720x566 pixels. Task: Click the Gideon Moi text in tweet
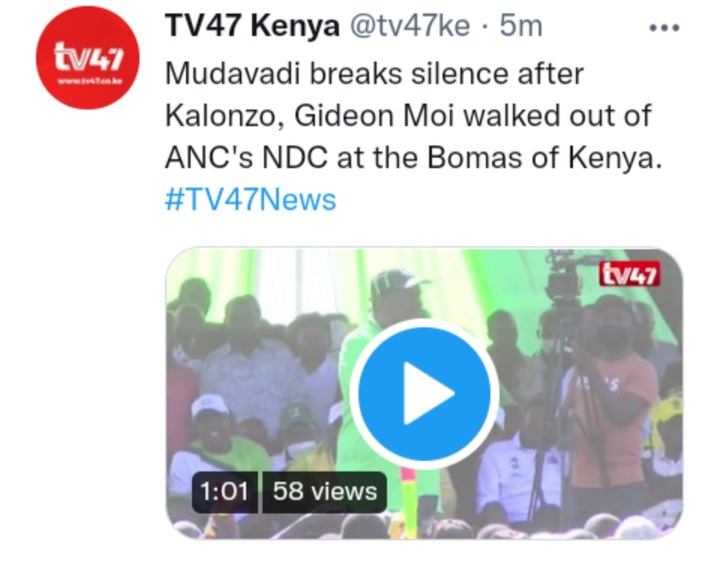[x=374, y=116]
